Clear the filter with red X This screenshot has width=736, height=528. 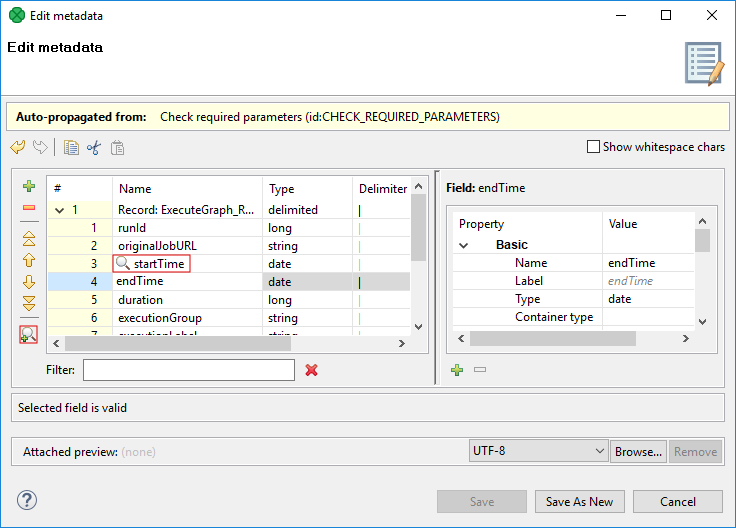[x=311, y=370]
